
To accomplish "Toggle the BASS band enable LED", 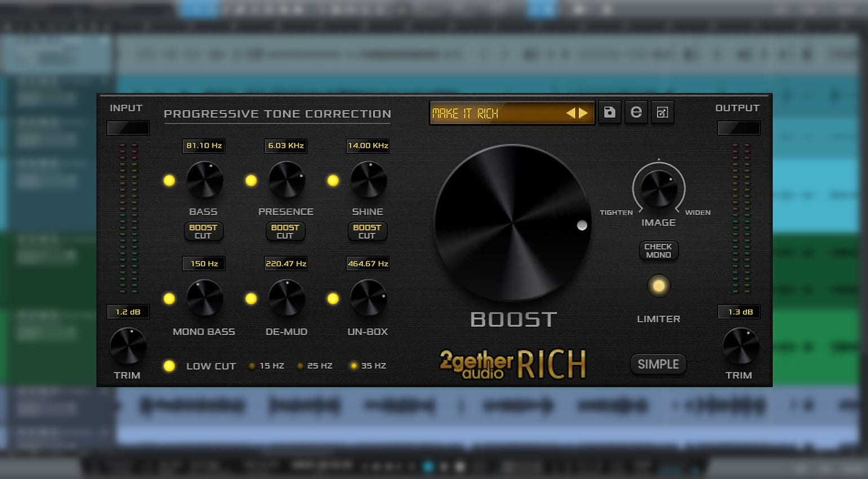I will 169,180.
